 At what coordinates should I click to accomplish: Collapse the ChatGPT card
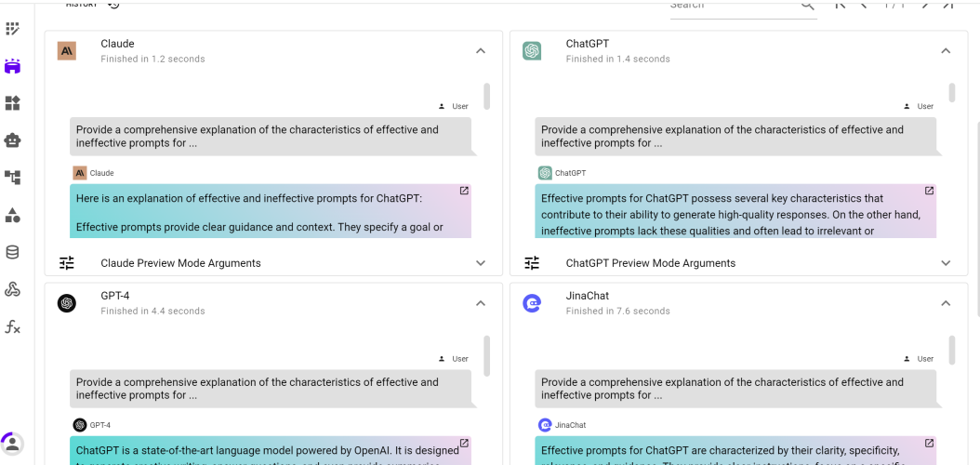(x=946, y=50)
